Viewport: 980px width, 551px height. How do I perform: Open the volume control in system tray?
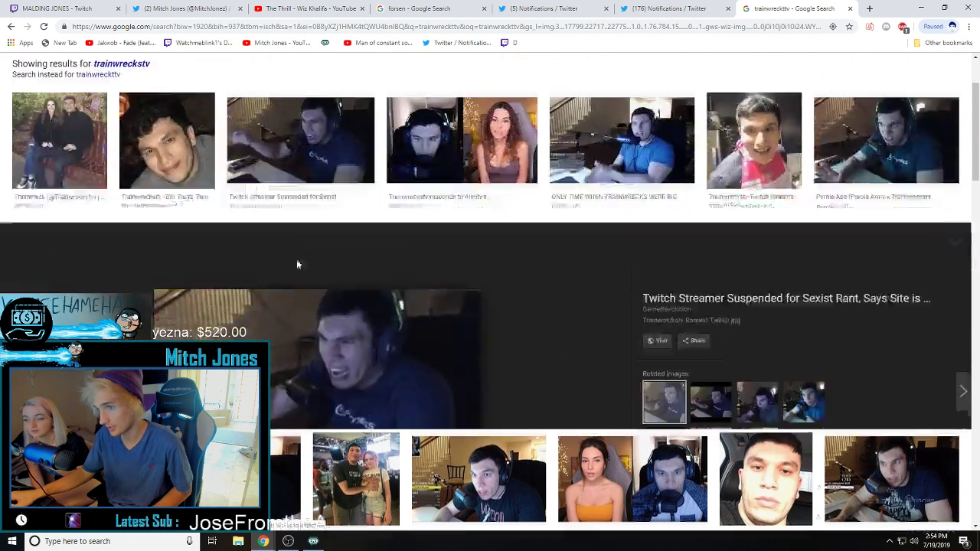[x=914, y=541]
